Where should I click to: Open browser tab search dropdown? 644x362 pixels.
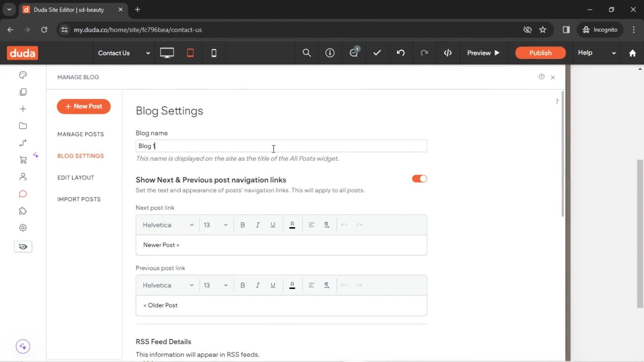tap(9, 9)
